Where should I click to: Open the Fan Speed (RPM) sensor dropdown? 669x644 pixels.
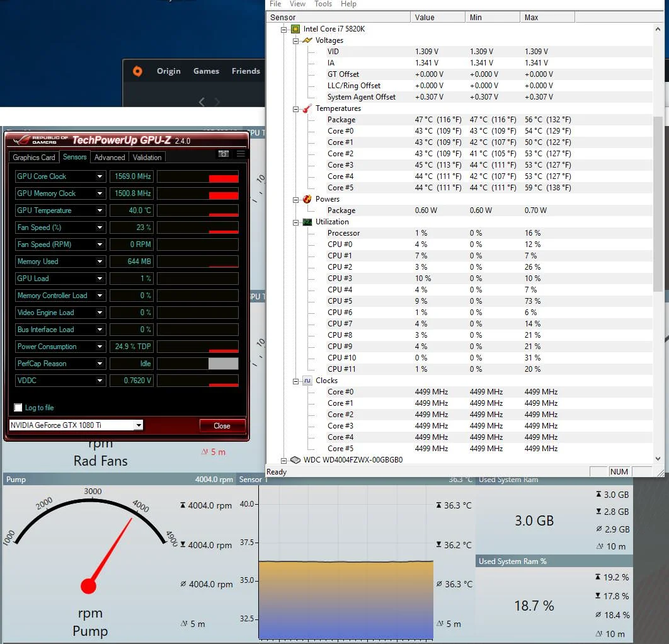tap(100, 244)
